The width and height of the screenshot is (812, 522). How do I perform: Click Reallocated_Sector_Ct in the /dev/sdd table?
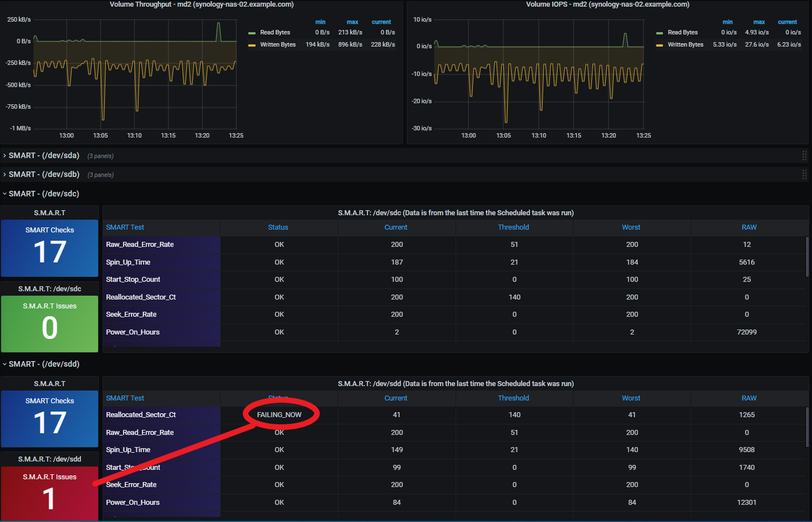141,415
